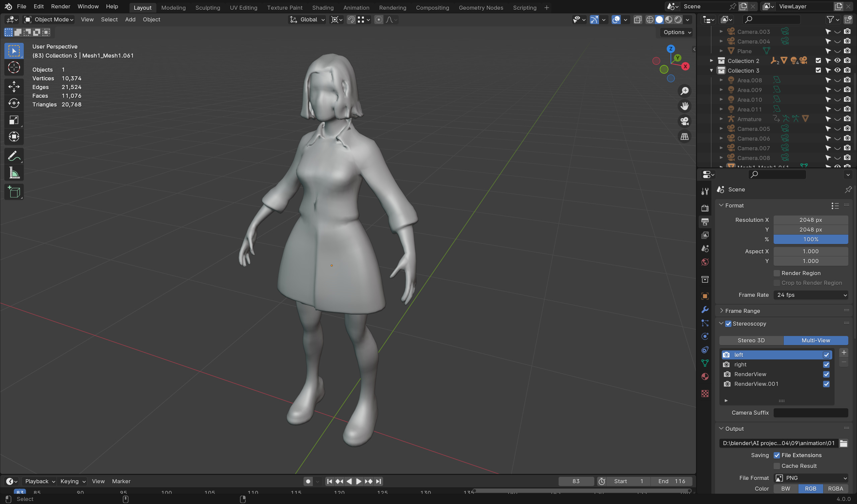Hide Collection 3 with eye icon
This screenshot has width=857, height=504.
[837, 70]
